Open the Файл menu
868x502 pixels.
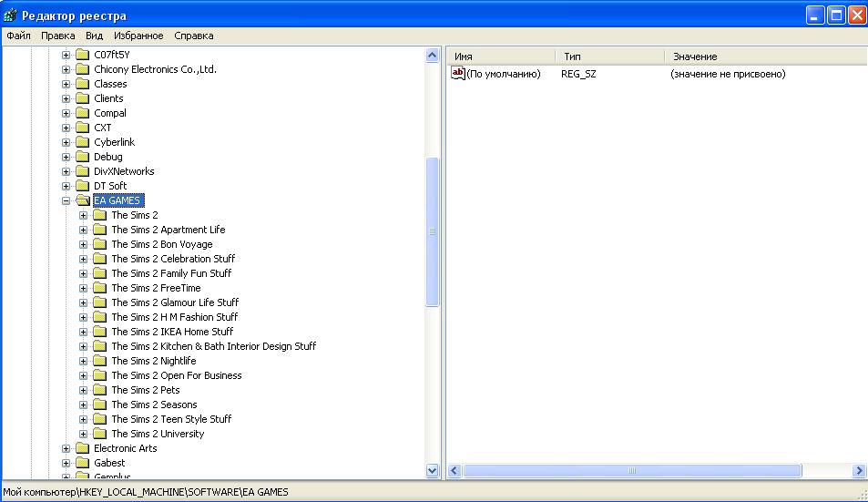click(18, 36)
